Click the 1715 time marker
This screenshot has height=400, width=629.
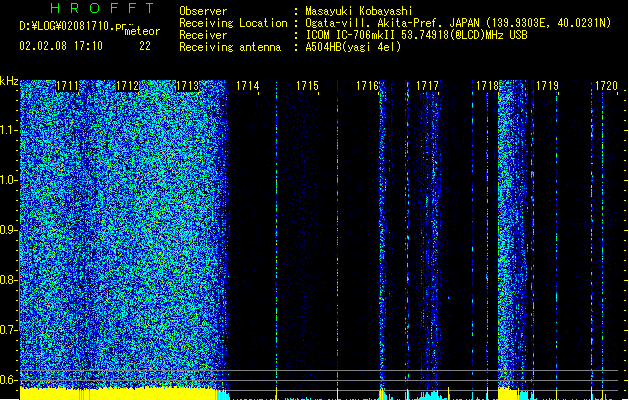pyautogui.click(x=307, y=86)
